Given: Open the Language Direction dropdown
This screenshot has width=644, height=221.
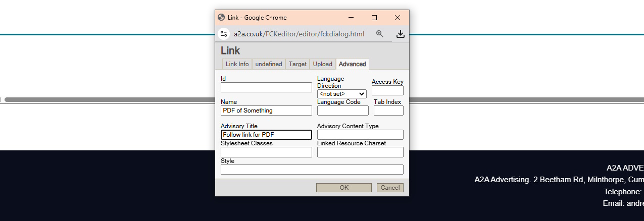Looking at the screenshot, I should coord(341,94).
